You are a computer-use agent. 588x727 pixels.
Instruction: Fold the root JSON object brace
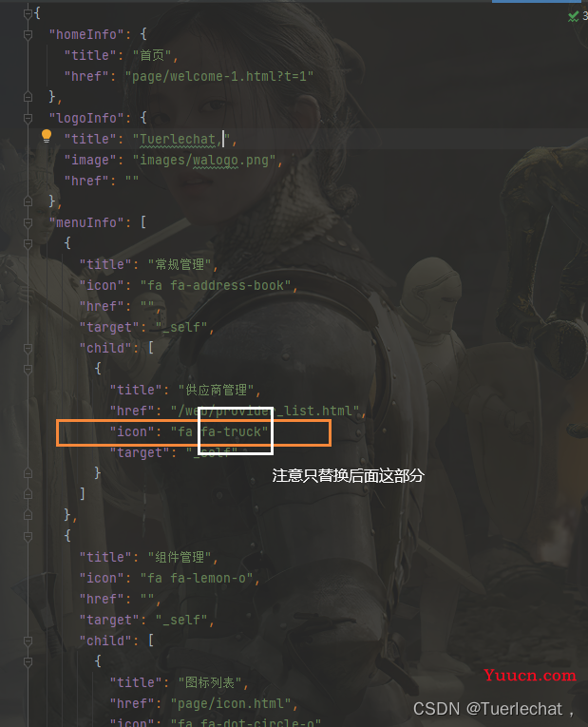(x=28, y=13)
